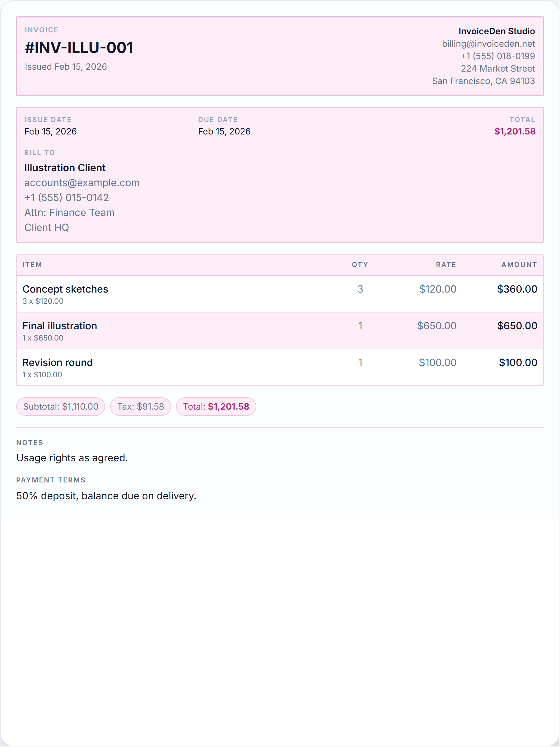
Task: Click the Concept sketches item row
Action: (x=280, y=294)
